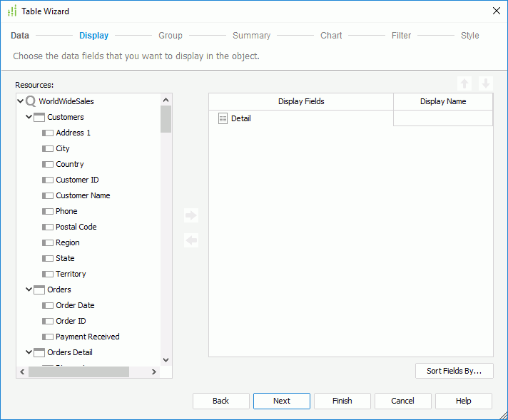Click the Region field icon
Screen dimensions: 508x420
coord(48,242)
